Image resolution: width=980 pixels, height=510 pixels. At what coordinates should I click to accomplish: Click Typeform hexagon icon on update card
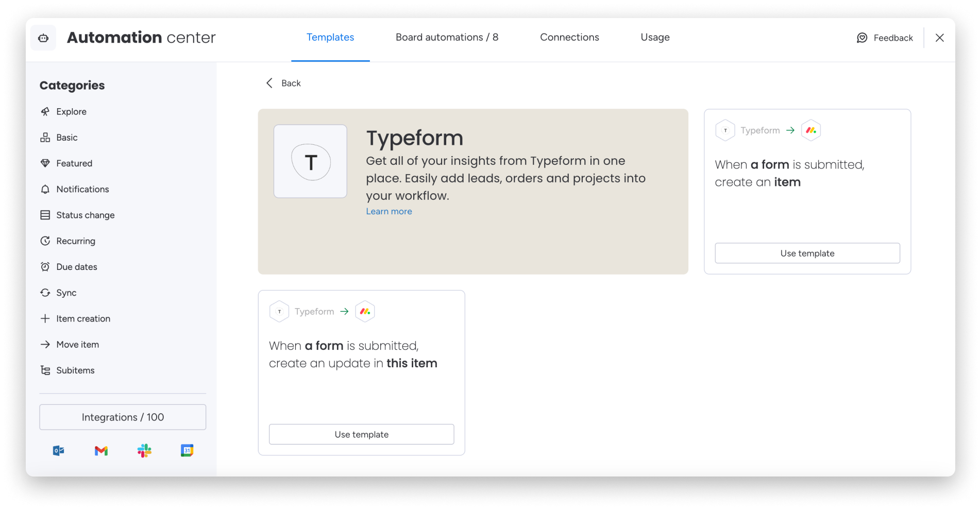tap(279, 312)
